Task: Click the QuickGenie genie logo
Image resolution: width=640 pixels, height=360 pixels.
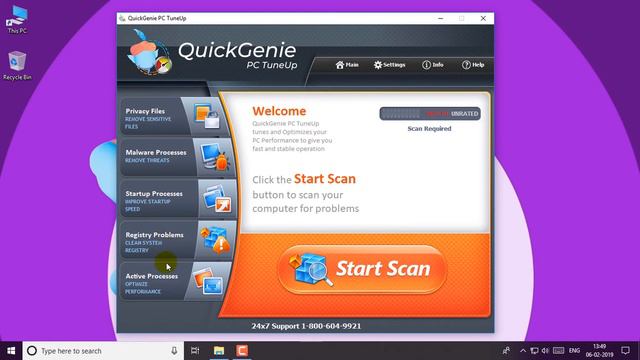Action: (149, 53)
